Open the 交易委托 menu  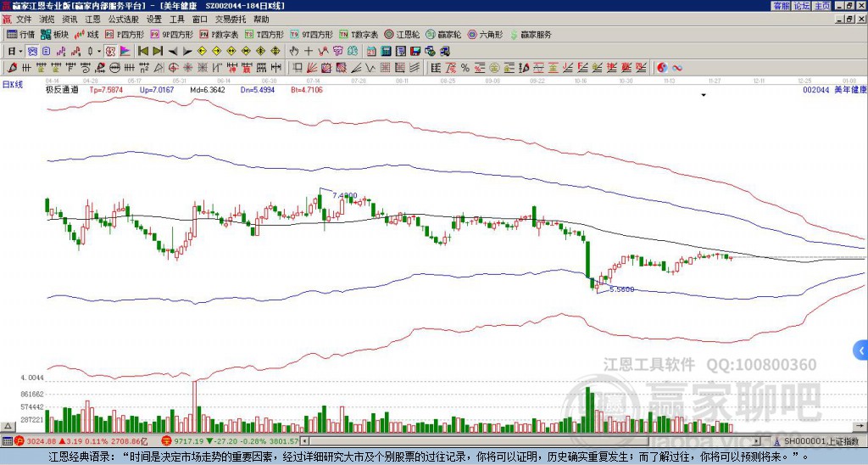(x=231, y=20)
